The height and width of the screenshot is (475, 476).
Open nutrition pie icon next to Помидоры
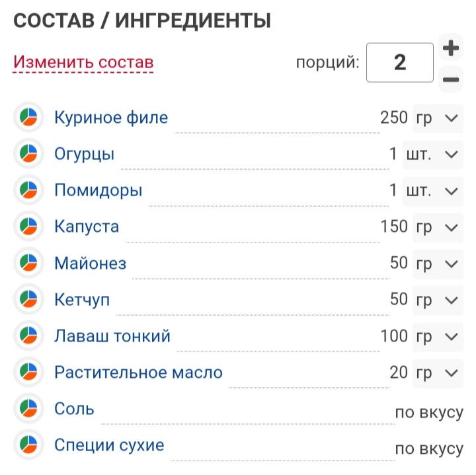(28, 190)
